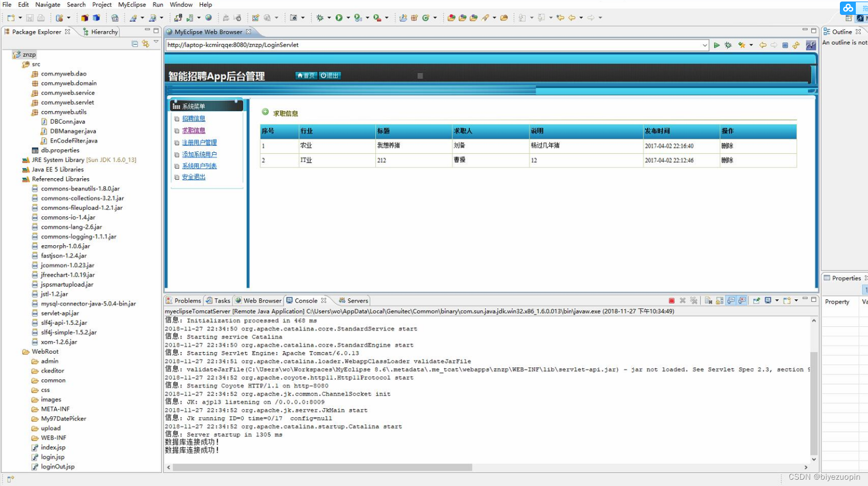Click the 退出 logout header button

330,76
